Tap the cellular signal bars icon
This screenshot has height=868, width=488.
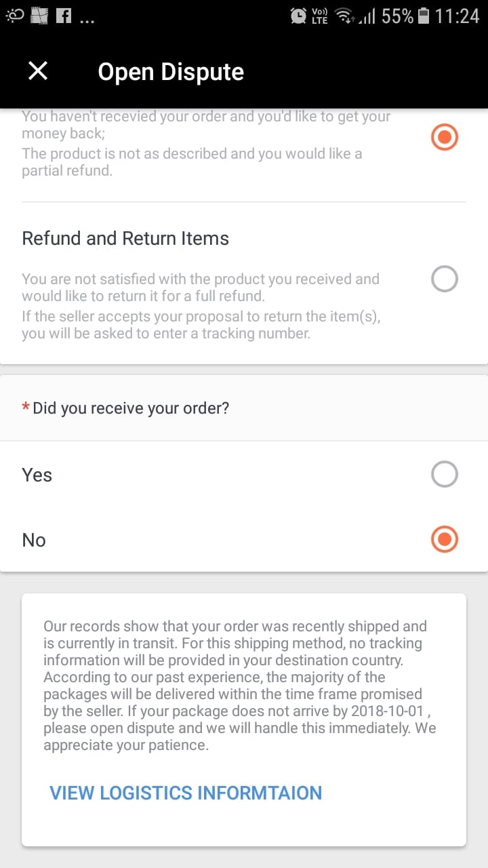367,16
